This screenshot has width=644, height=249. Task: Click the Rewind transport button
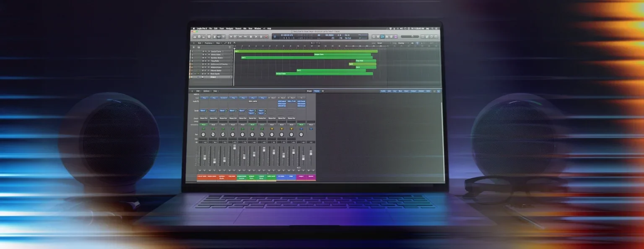240,37
